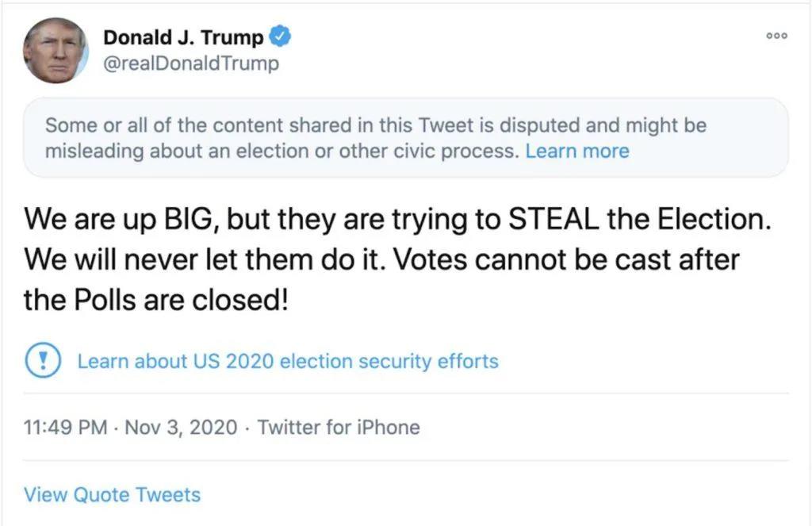The height and width of the screenshot is (526, 812).
Task: Click the Twitter for iPhone source label
Action: click(x=339, y=428)
